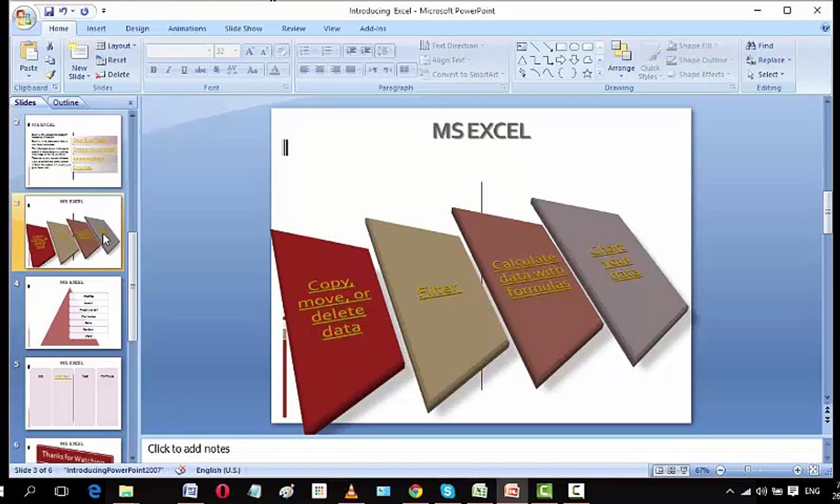Click the Find binoculars button

[761, 45]
